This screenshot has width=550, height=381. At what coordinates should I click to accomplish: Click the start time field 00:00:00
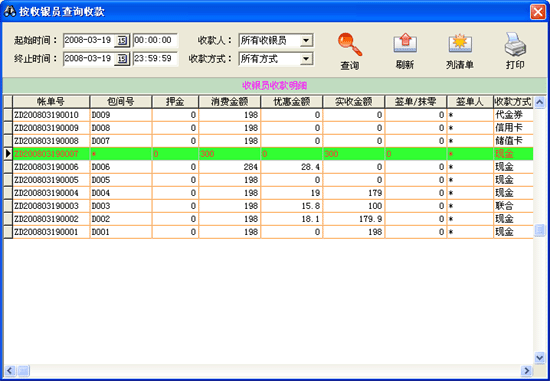(x=155, y=40)
